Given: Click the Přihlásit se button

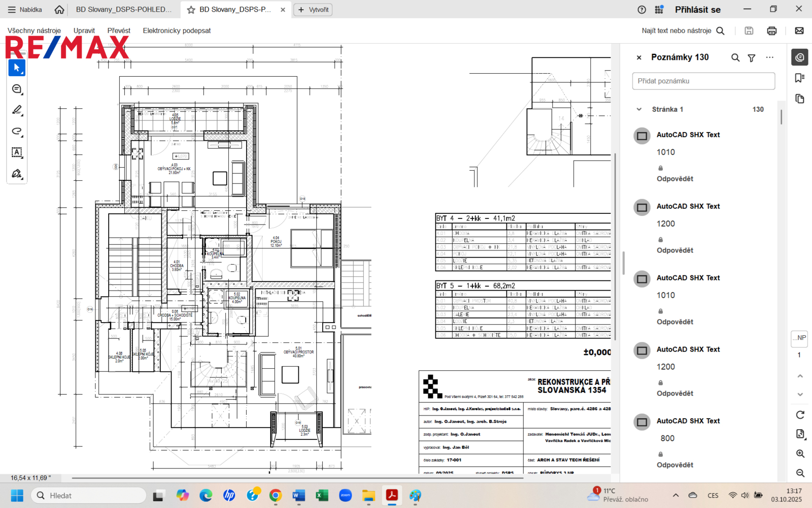Looking at the screenshot, I should pos(697,10).
